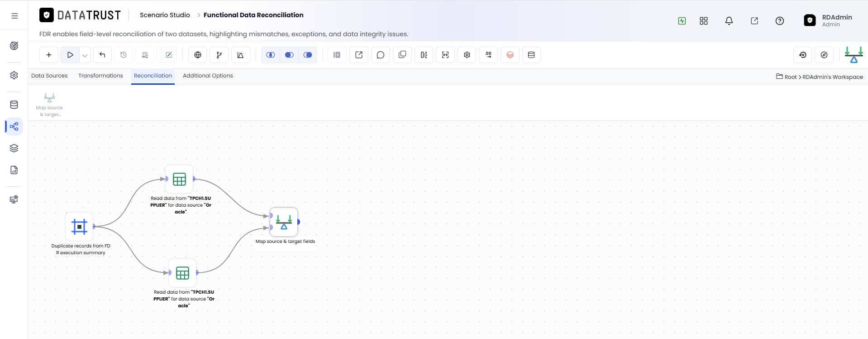Switch to the Data Sources tab

pyautogui.click(x=49, y=76)
